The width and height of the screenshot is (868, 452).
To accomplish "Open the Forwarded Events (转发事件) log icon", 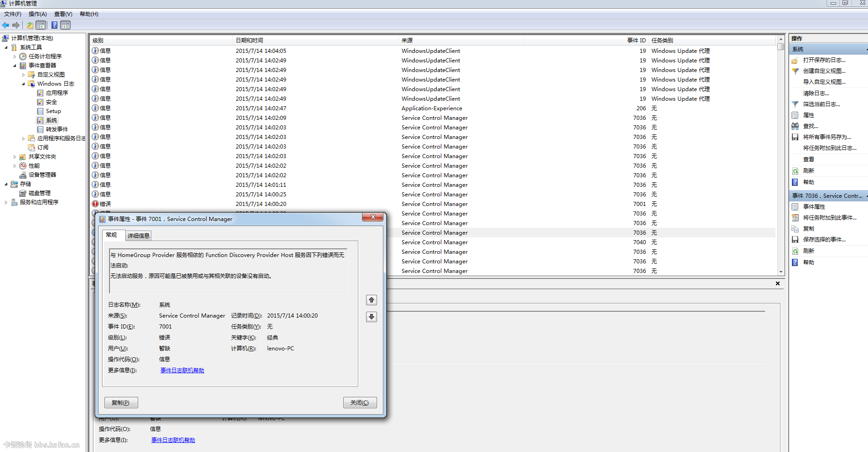I will (40, 129).
